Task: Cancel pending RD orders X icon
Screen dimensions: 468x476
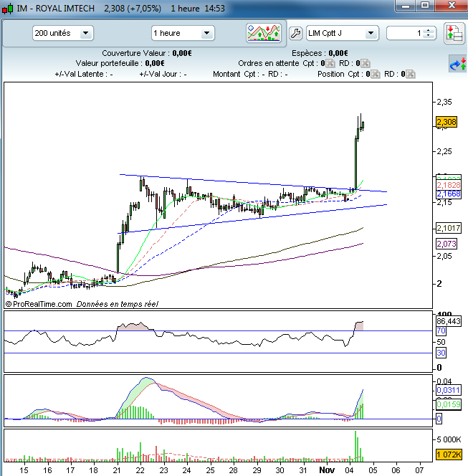Action: pos(365,63)
